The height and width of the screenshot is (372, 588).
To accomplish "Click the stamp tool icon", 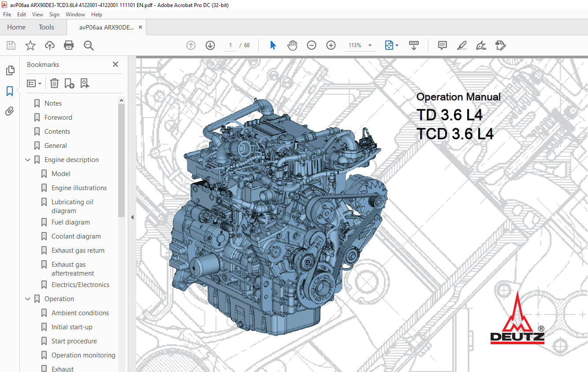I will pos(500,45).
